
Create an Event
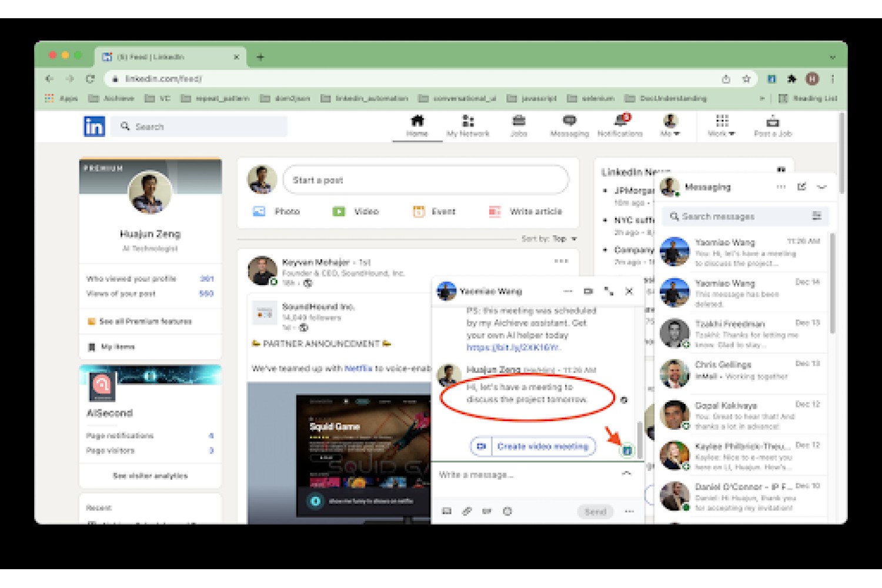coord(435,211)
